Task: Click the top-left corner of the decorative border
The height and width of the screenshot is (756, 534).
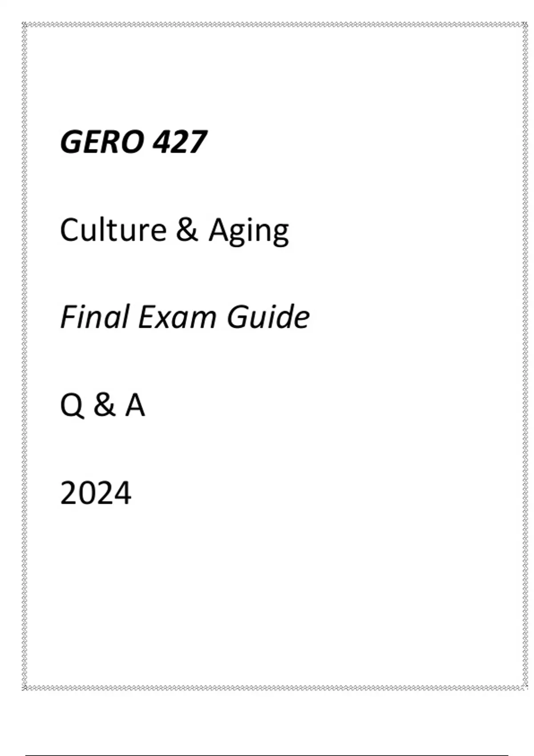Action: 24,24
